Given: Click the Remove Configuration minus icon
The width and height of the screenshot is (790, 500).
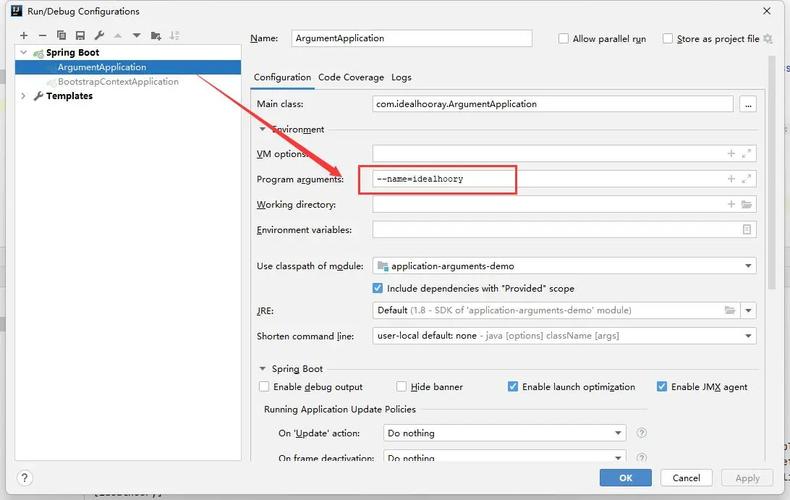Looking at the screenshot, I should coord(43,35).
